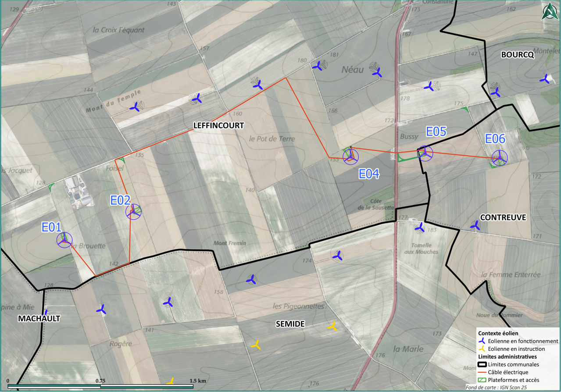Click the LEFFINCOURT commune label

pos(218,125)
